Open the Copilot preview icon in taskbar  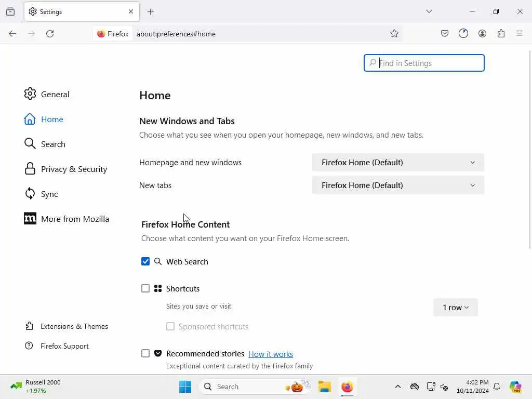(x=515, y=387)
